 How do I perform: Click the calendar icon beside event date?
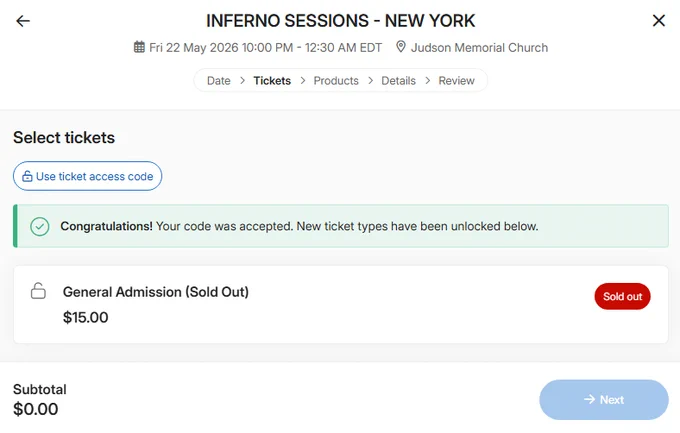point(139,47)
